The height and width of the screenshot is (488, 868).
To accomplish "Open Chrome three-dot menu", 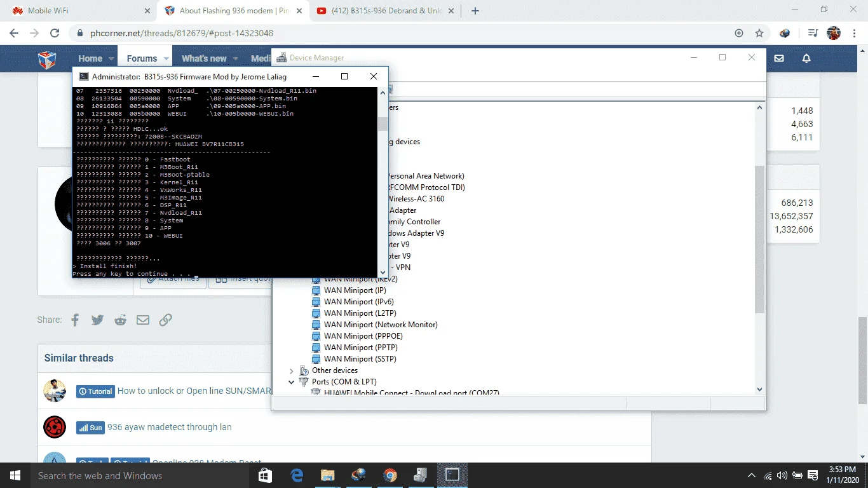I will (x=855, y=33).
